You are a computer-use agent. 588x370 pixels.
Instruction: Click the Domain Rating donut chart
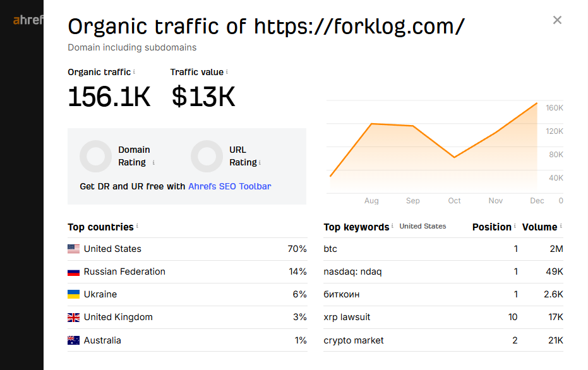tap(95, 156)
